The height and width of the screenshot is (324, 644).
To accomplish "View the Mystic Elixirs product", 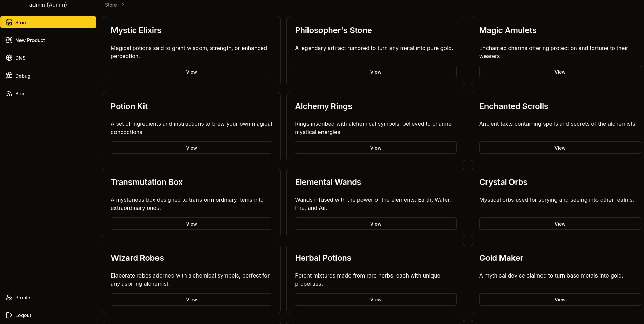I will [191, 72].
